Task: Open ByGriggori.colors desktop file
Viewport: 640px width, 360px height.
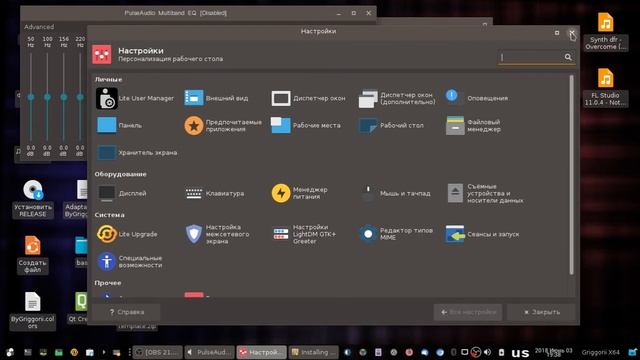Action: point(32,311)
